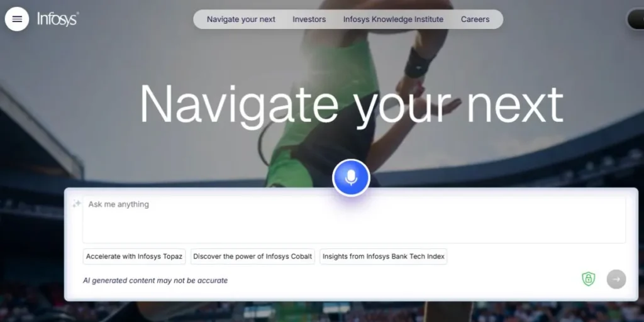
Task: Click the green security shield icon
Action: 589,279
